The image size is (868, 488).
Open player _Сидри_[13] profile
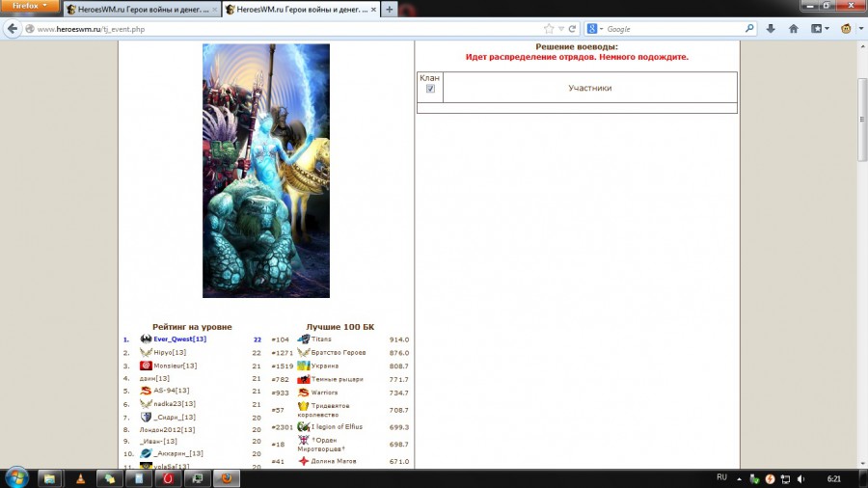tap(175, 418)
